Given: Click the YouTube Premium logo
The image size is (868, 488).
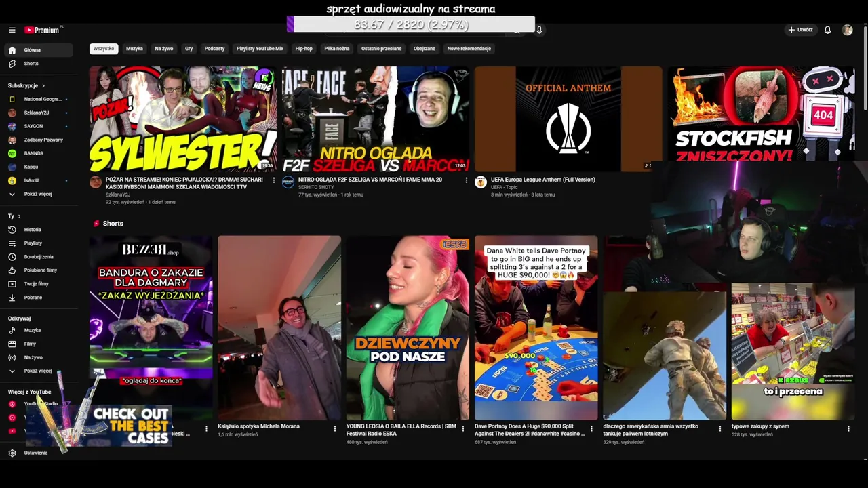Looking at the screenshot, I should point(43,30).
